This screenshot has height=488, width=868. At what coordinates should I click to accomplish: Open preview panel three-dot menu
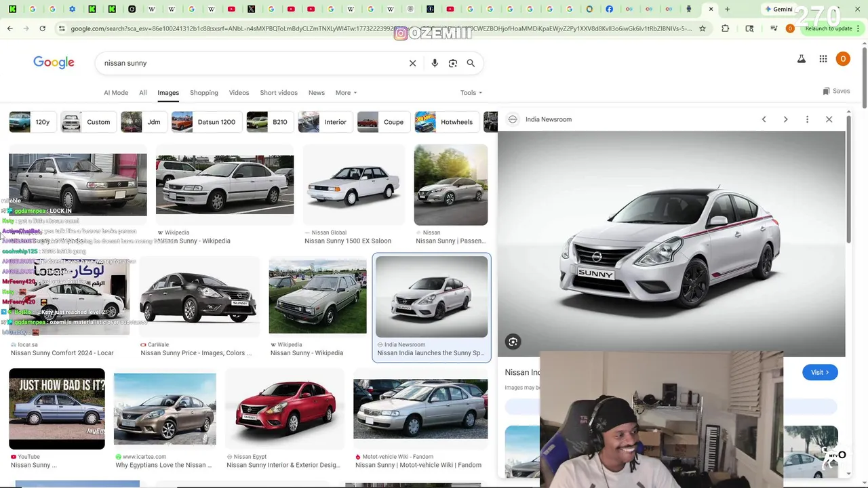(x=807, y=119)
